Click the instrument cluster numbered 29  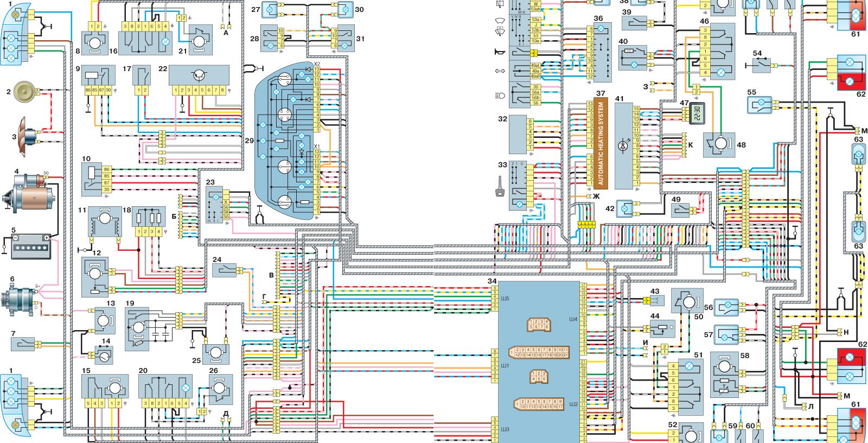[x=288, y=141]
